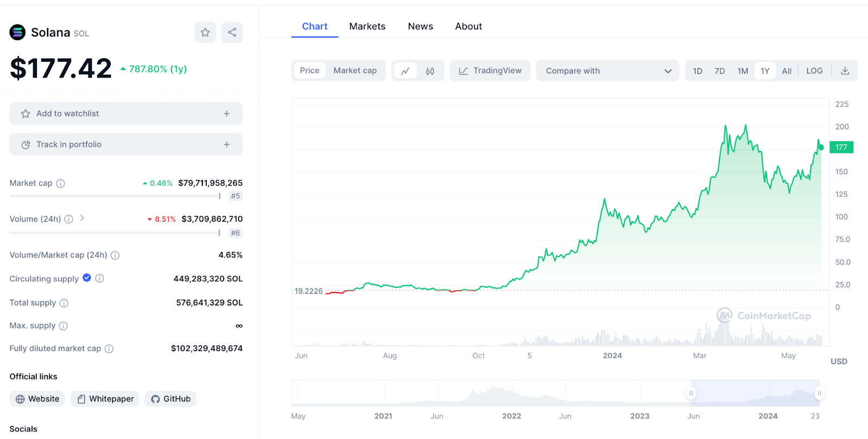Click the #5 market cap rank badge
The width and height of the screenshot is (868, 439).
coord(235,196)
